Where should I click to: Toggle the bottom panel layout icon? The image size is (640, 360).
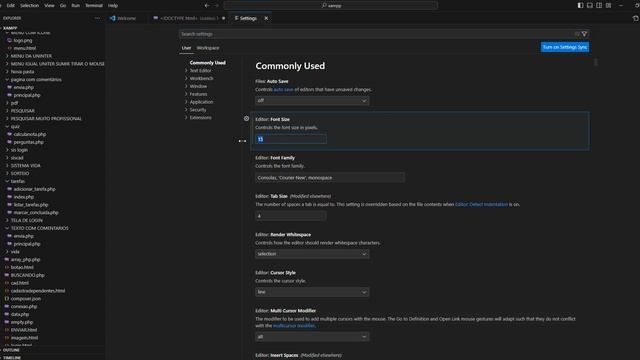(590, 5)
